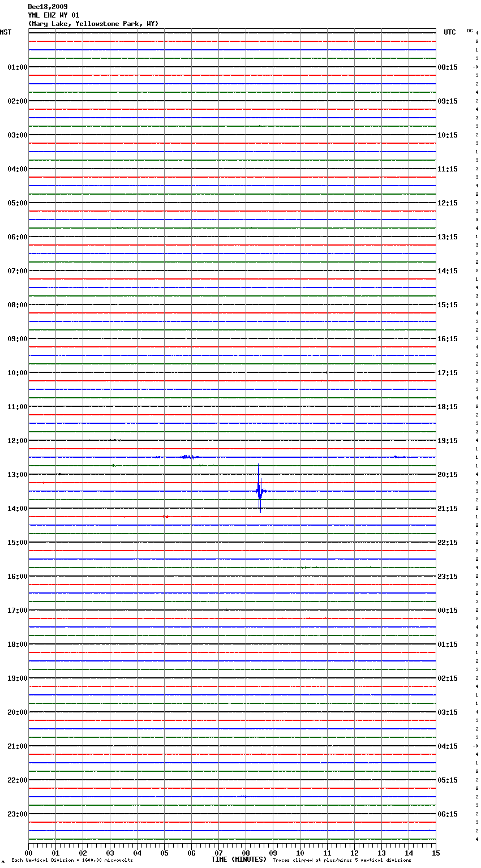Select the 08 minute tick on bottom axis

246,853
